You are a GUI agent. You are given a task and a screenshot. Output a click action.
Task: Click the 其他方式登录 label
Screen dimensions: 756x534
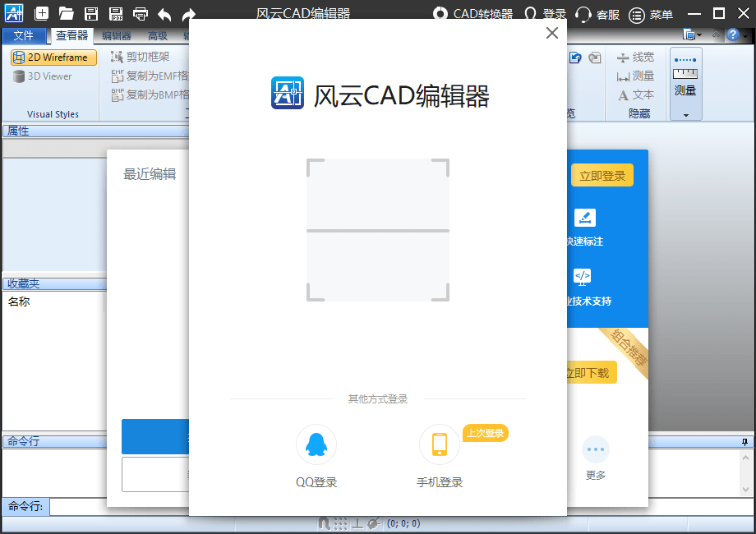click(378, 399)
